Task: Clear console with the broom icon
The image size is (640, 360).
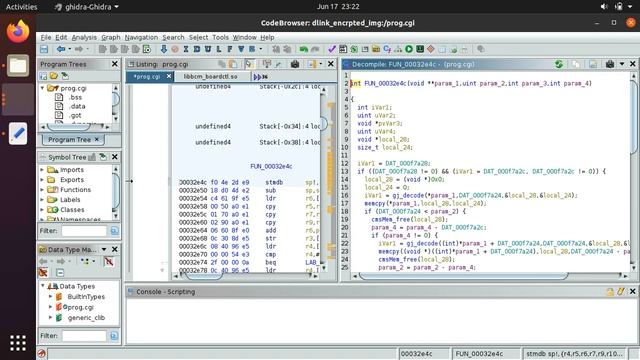Action: 621,291
